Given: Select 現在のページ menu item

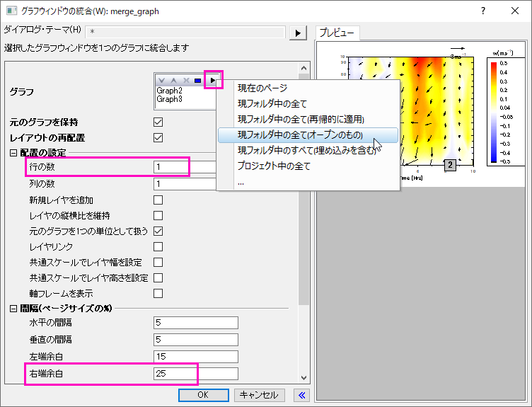Looking at the screenshot, I should [x=308, y=88].
